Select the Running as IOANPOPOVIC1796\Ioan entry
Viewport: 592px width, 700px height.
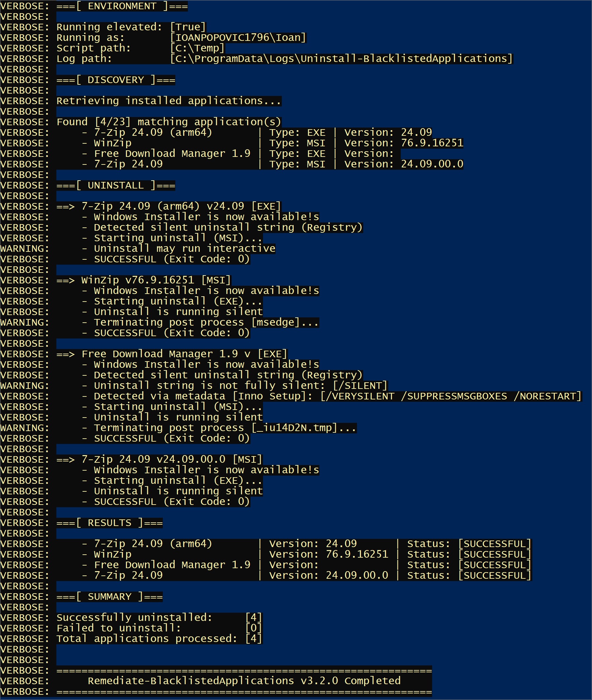coord(181,38)
